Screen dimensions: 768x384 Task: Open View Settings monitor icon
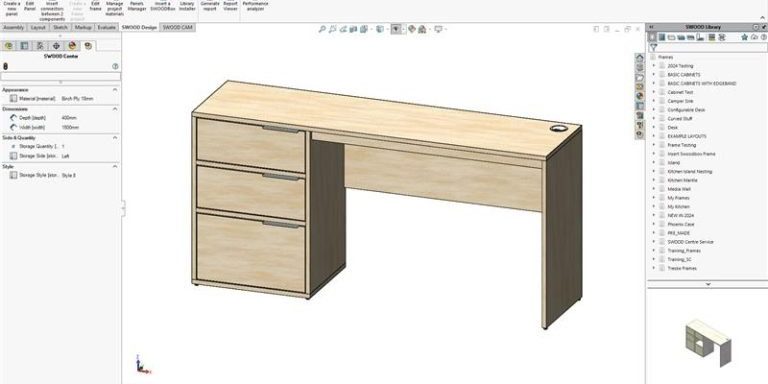[438, 29]
